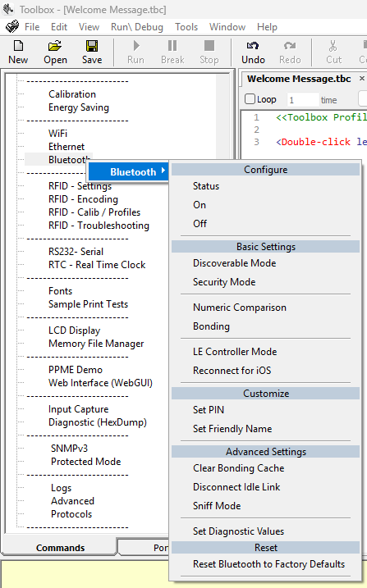The image size is (367, 588).
Task: Select Reconnect for iOS entry
Action: pos(232,371)
